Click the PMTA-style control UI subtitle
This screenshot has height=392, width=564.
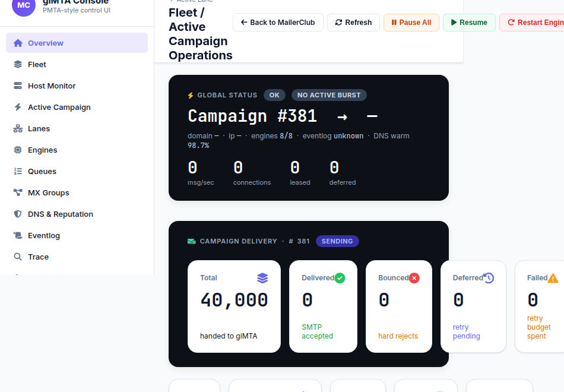click(x=76, y=11)
